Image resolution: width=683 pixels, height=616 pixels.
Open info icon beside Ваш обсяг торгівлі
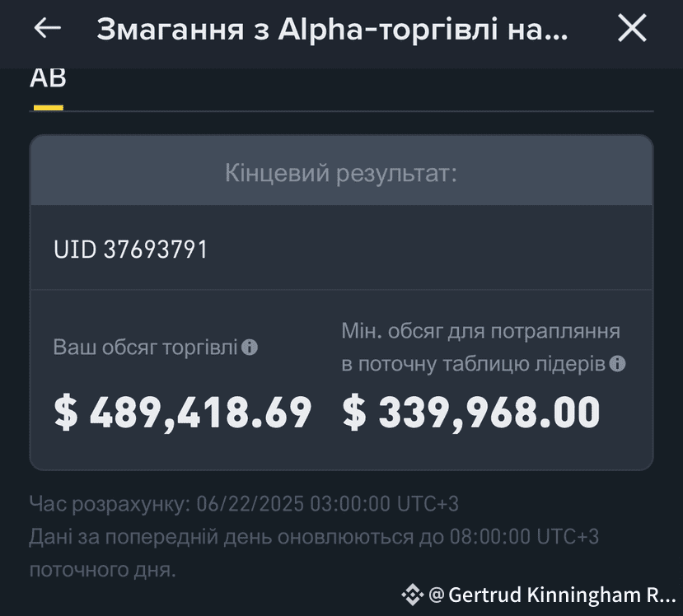coord(250,348)
